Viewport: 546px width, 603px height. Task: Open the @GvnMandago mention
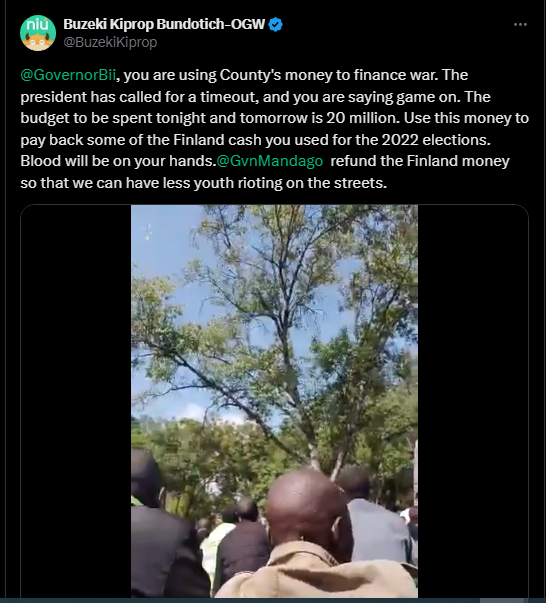pos(270,161)
